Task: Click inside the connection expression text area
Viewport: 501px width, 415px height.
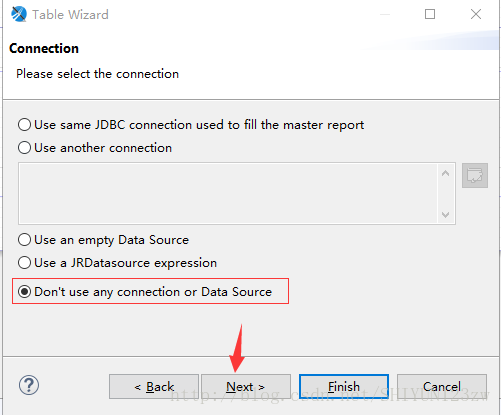Action: [228, 194]
